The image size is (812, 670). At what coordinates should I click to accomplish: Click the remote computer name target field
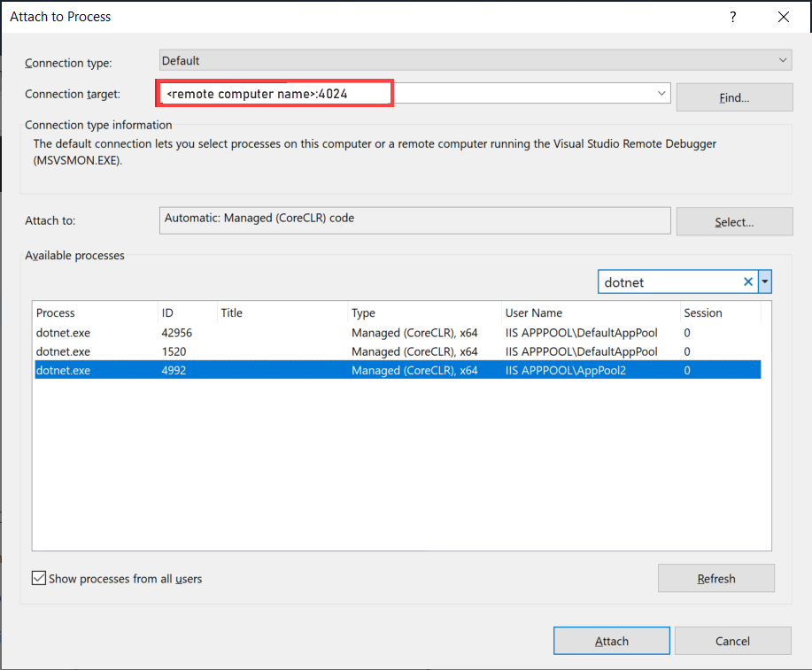click(275, 92)
